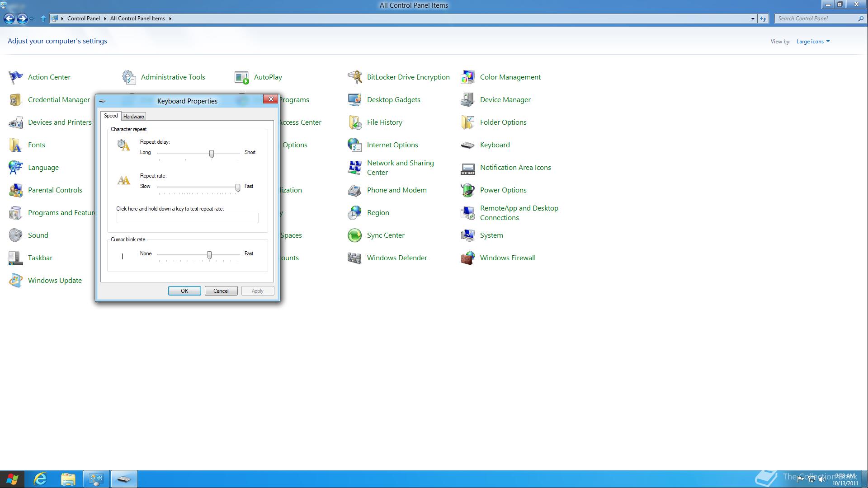Viewport: 868px width, 488px height.
Task: Open RemoteApp and Desktop Connections icon
Action: [x=468, y=213]
